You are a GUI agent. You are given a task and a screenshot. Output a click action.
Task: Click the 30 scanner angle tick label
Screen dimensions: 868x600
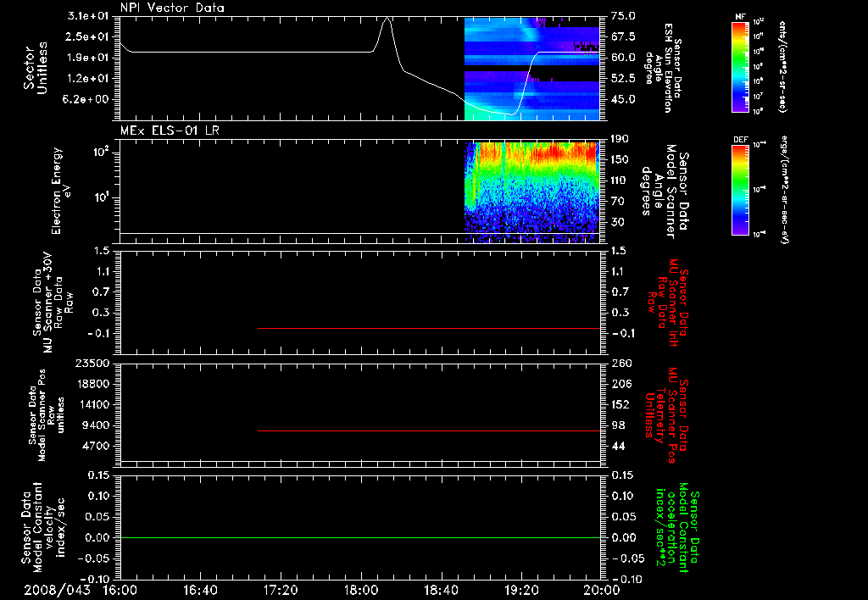[617, 223]
